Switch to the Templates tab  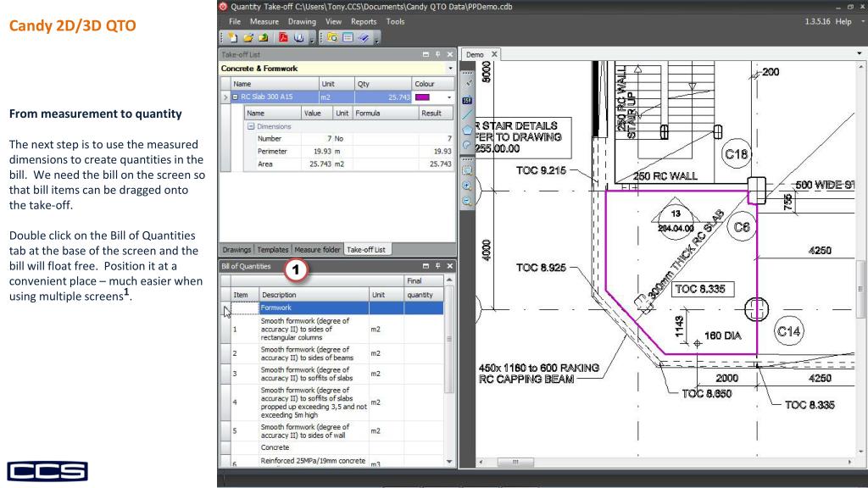(273, 250)
